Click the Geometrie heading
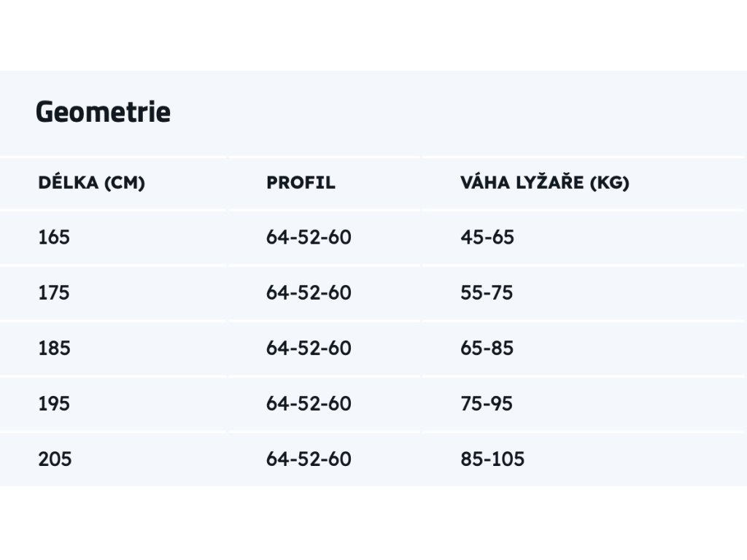 pos(103,112)
